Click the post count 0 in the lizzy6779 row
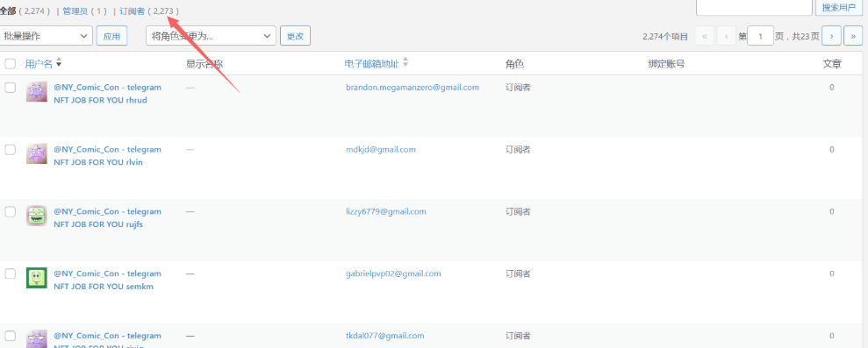This screenshot has width=868, height=348. 832,211
